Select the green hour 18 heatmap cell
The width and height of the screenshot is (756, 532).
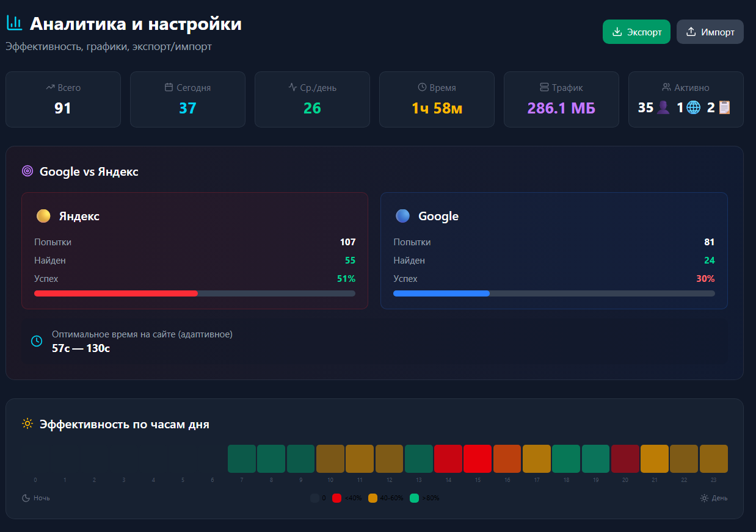(566, 459)
